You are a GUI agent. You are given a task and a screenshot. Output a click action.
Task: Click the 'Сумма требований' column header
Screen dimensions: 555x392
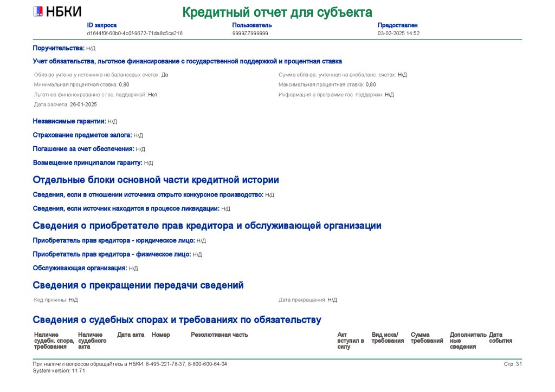(427, 337)
